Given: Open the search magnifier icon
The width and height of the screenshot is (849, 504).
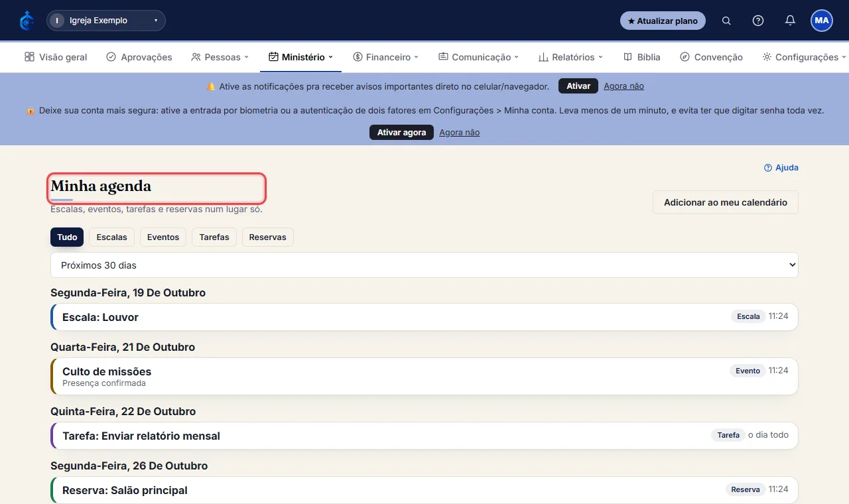Looking at the screenshot, I should tap(726, 21).
